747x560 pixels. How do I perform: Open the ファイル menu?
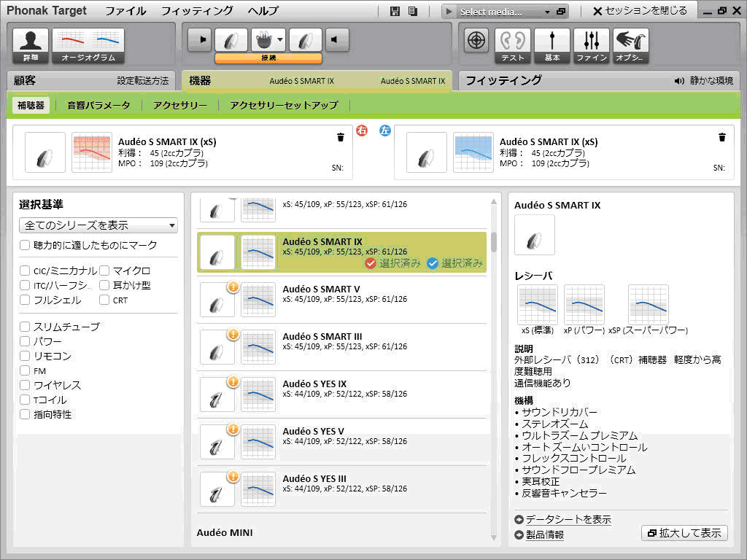click(x=125, y=11)
